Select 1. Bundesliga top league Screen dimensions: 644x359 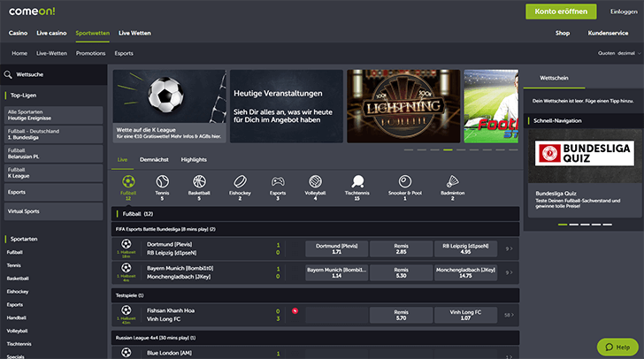(53, 134)
